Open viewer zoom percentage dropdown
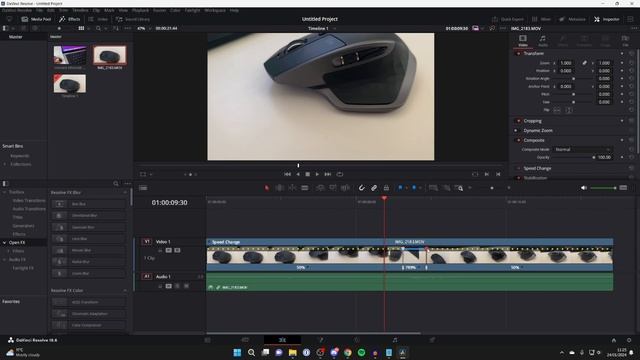Viewport: 640px width, 360px height. pyautogui.click(x=143, y=29)
